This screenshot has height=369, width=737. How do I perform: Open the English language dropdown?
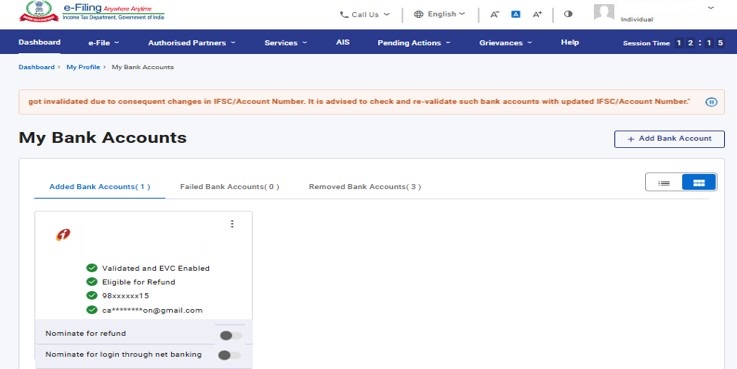(x=439, y=14)
